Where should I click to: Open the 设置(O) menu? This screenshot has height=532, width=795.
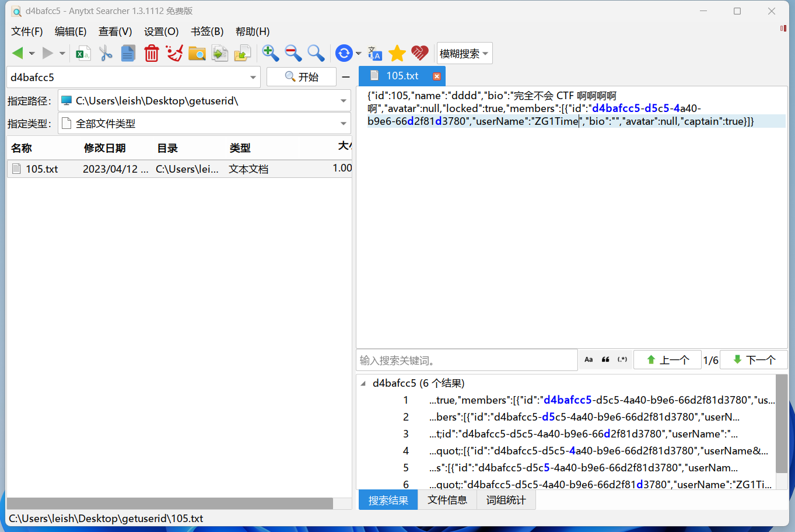coord(161,32)
